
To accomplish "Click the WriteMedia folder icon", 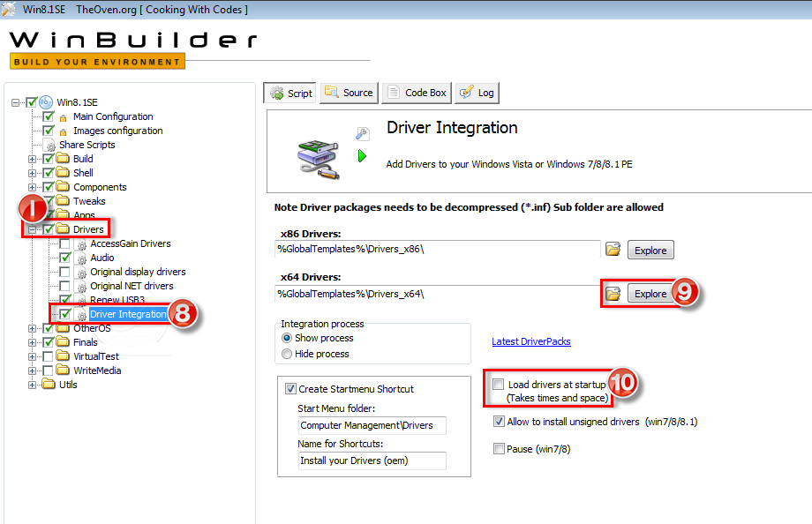I will coord(63,369).
